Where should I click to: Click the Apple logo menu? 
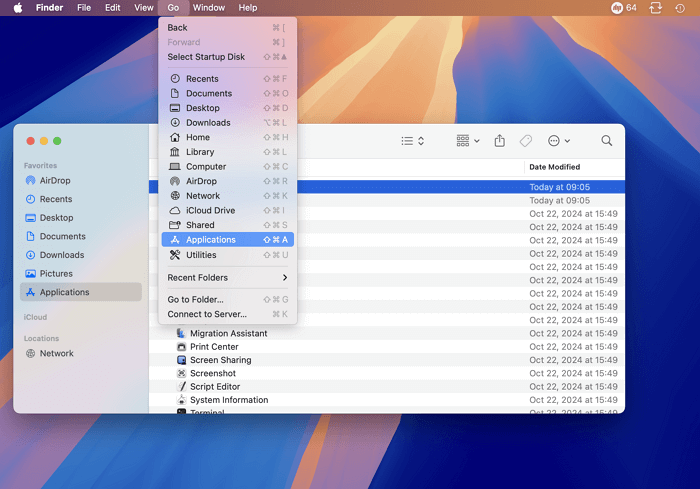point(17,8)
